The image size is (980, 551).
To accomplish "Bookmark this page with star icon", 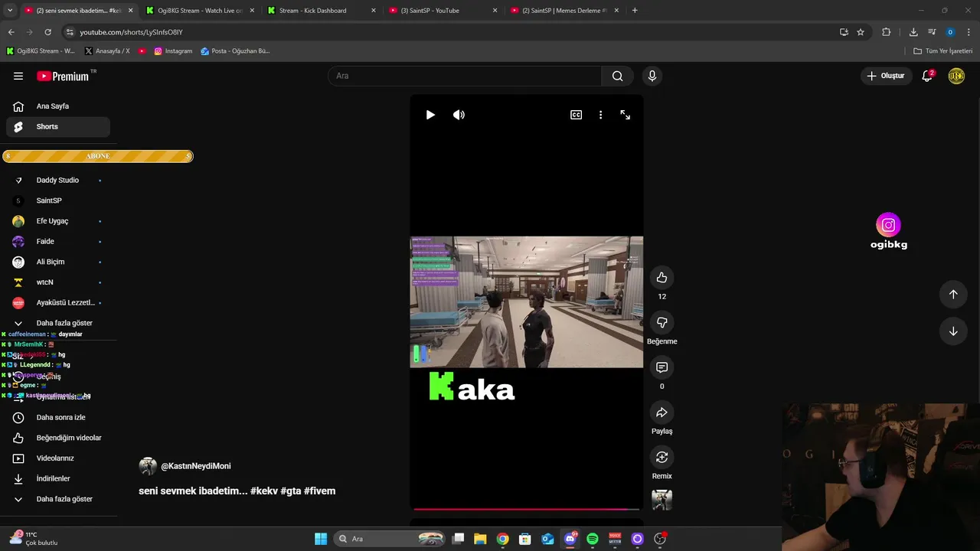I will coord(861,32).
